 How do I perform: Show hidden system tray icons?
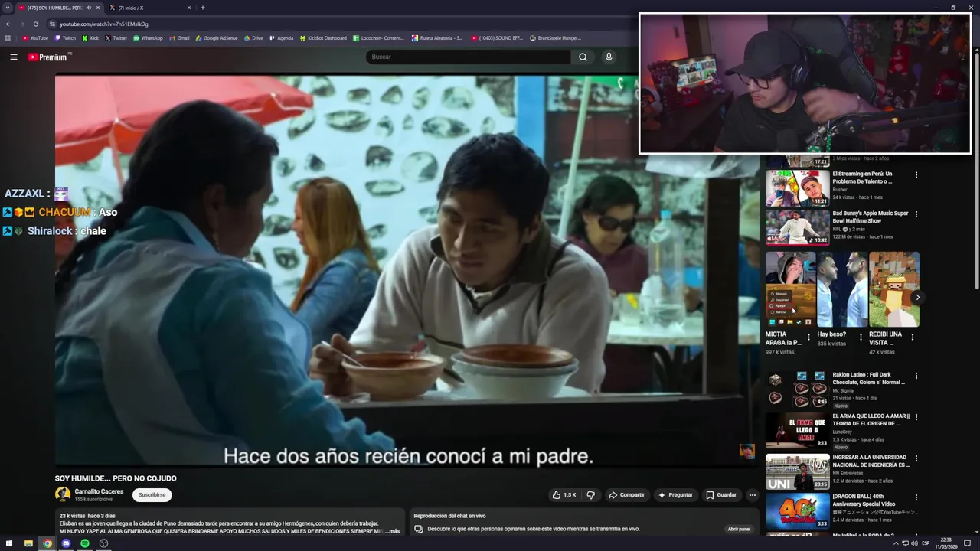[896, 543]
